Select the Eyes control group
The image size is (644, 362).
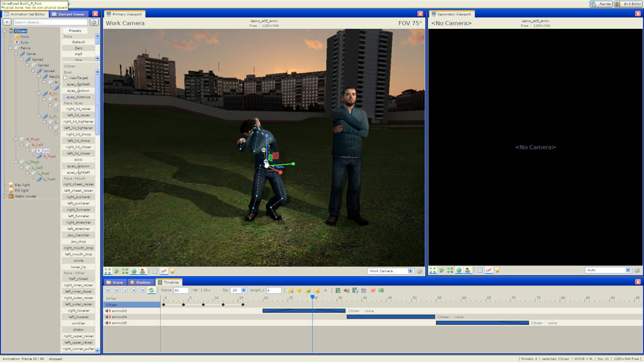coord(25,42)
